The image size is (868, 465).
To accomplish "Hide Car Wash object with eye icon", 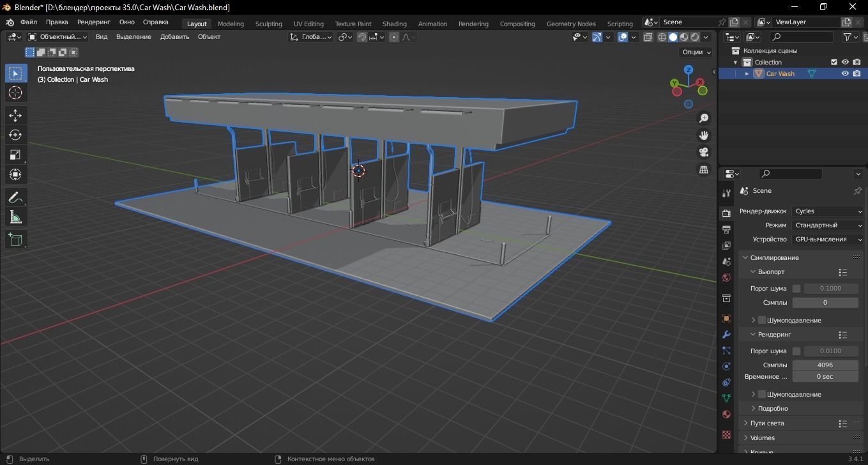I will pos(845,73).
